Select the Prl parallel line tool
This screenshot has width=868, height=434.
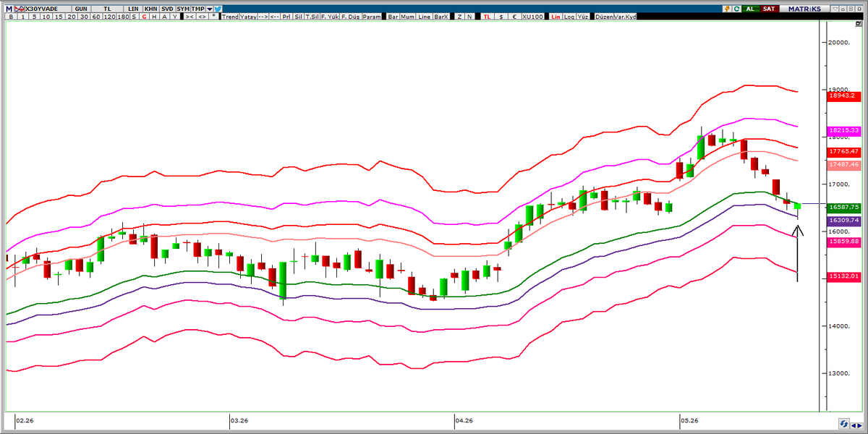287,17
